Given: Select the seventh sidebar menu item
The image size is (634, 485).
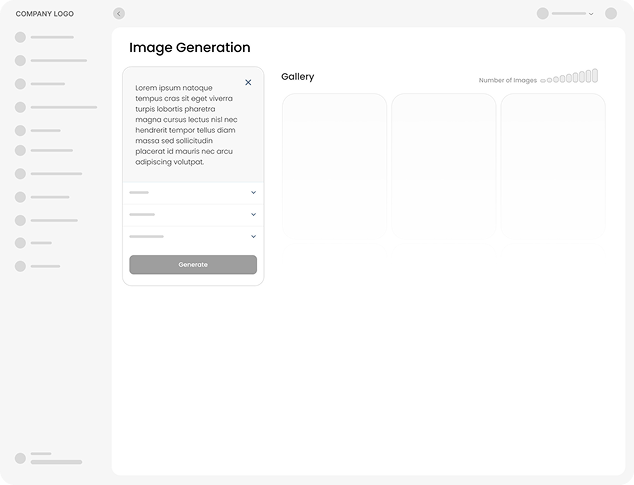Looking at the screenshot, I should [x=55, y=174].
